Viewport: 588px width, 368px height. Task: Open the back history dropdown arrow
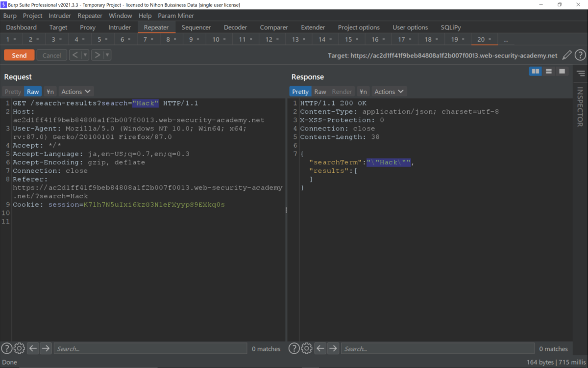(x=85, y=55)
